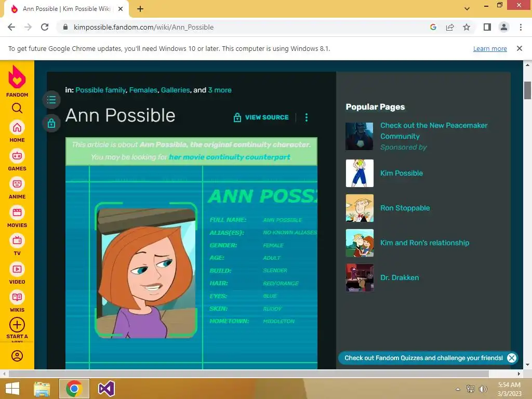Click the scroll down arrow
Viewport: 532px width, 399px height.
[528, 365]
